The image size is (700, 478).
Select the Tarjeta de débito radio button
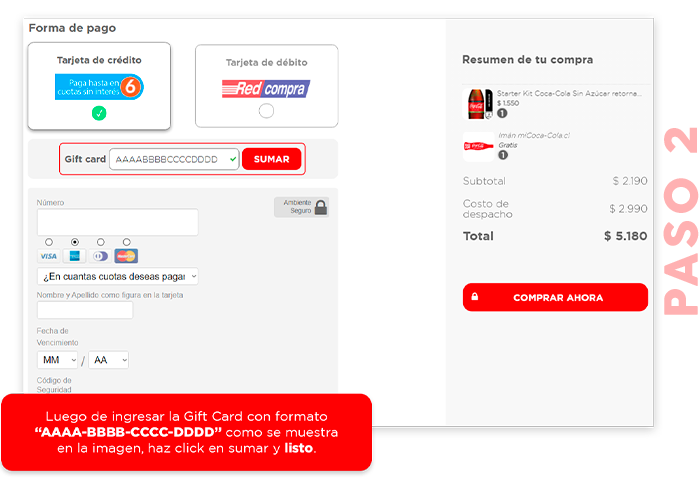[x=267, y=111]
